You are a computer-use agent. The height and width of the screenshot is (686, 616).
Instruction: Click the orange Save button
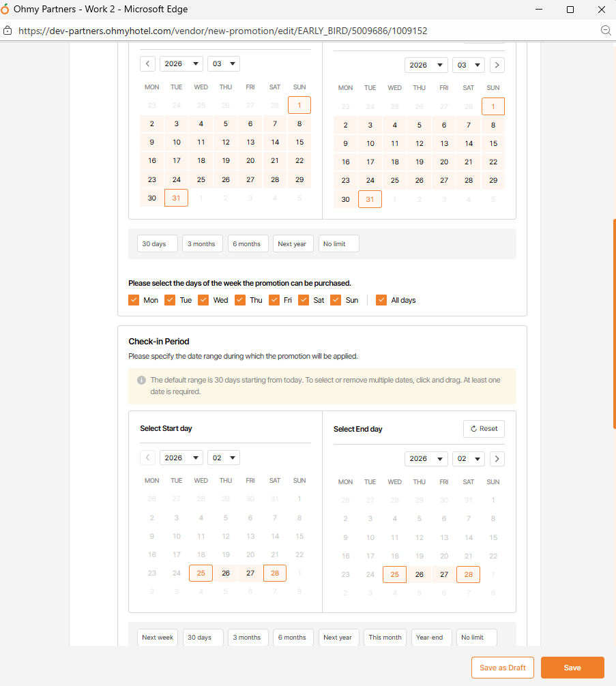tap(572, 668)
